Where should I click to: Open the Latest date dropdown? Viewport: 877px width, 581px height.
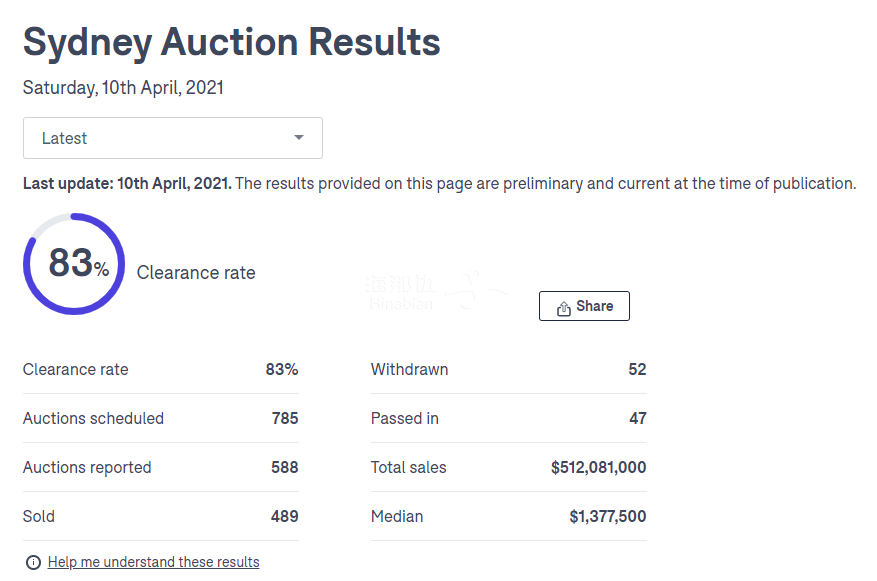coord(172,138)
